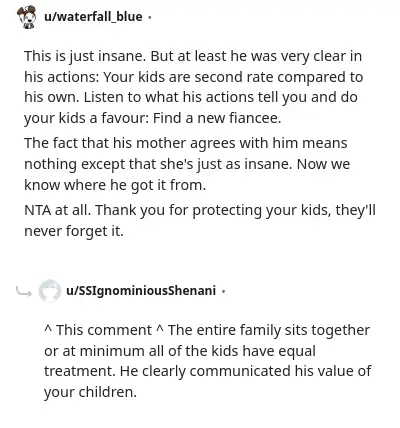
Task: Click the reply thread arrow icon
Action: (24, 292)
